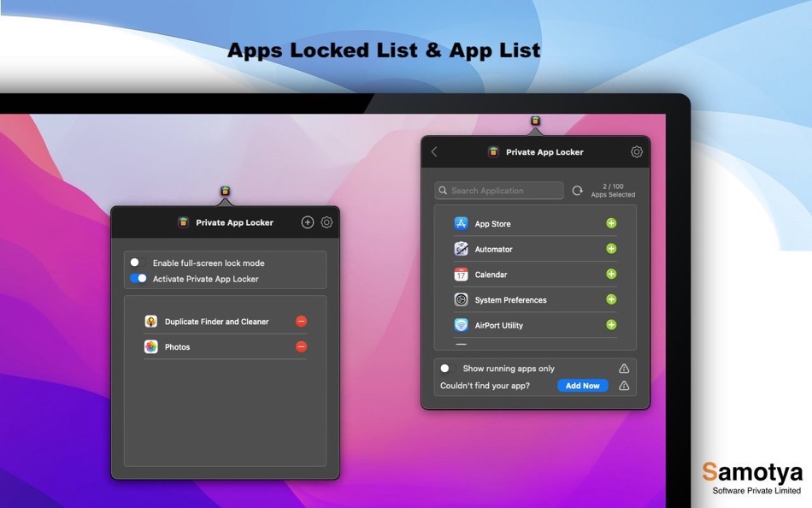Screen dimensions: 812x508
Task: Open settings gear in the locked list panel
Action: click(x=327, y=222)
